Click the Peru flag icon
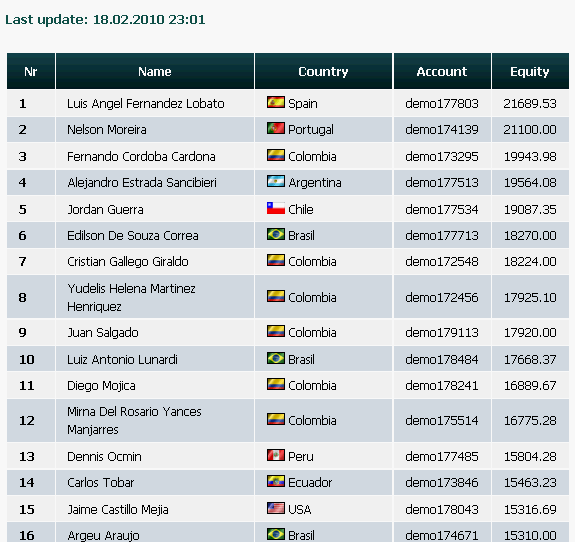Screen dimensions: 575x542 [276, 455]
